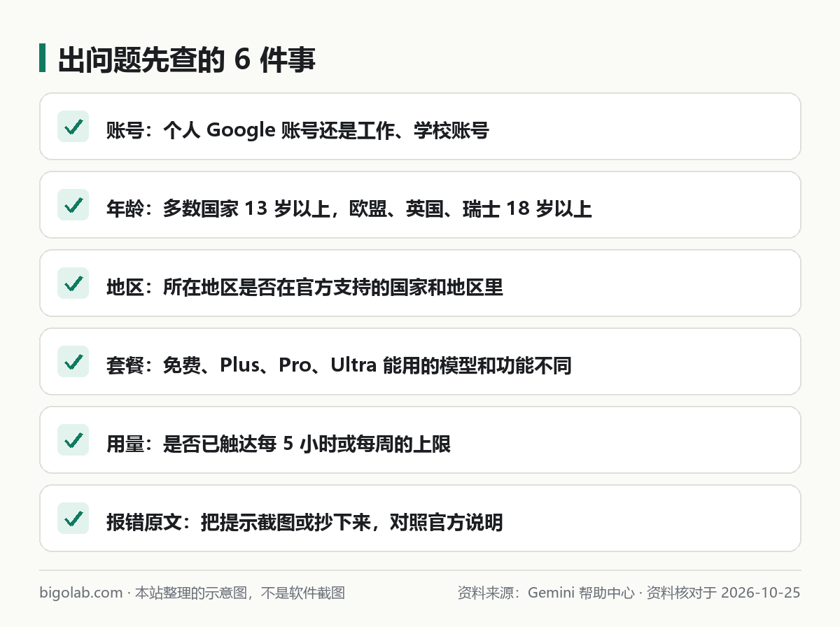
Task: Select text 地区：所在地区是否在官方支持的国家和地区里
Action: click(304, 287)
